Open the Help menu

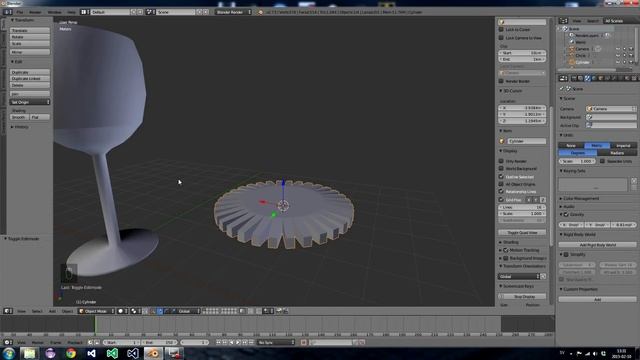click(71, 12)
